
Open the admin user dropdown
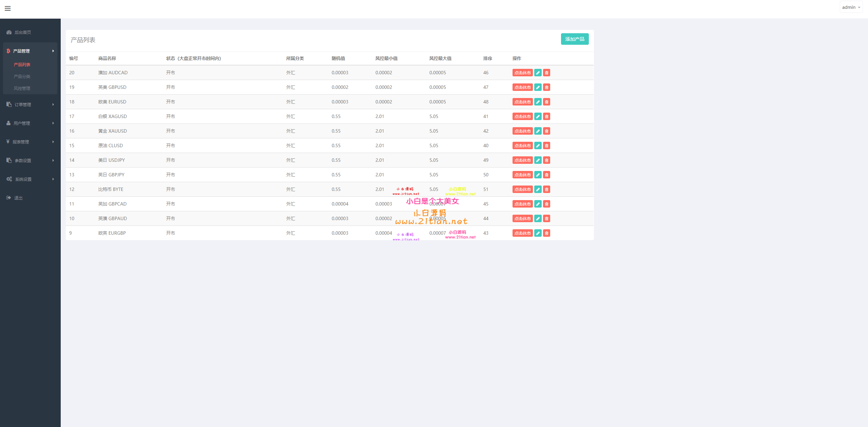(x=851, y=7)
